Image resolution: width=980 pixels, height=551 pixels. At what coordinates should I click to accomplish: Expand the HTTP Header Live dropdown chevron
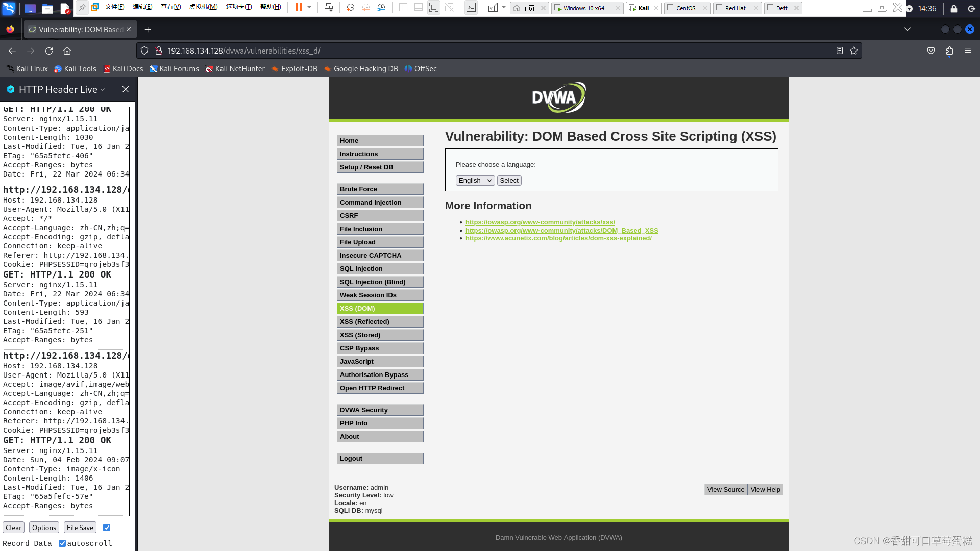point(104,89)
